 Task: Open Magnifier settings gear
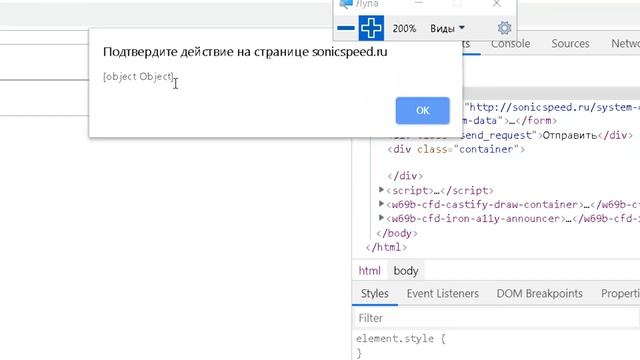[504, 28]
